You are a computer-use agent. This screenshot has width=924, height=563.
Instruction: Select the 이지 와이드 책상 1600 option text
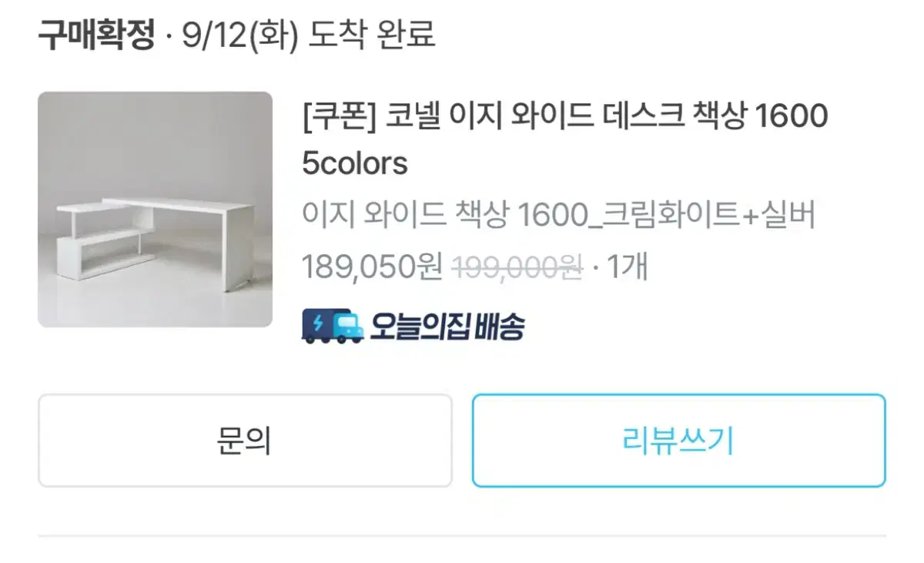[x=445, y=216]
